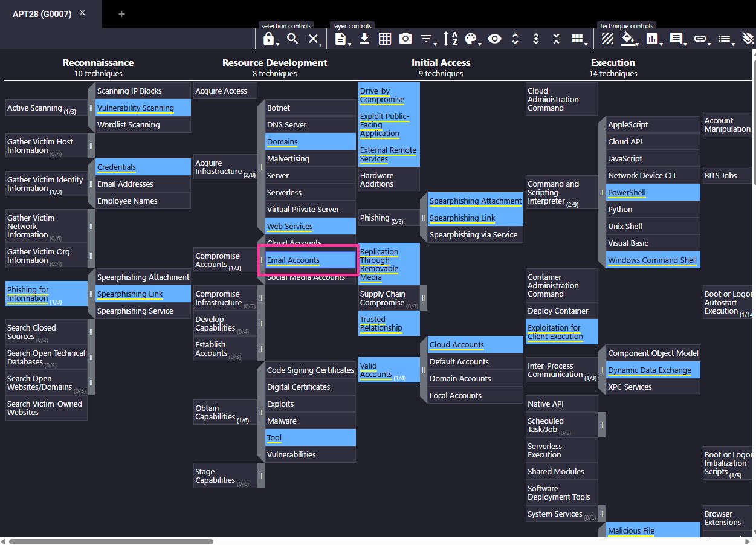Toggle showing disabled techniques eye icon

[495, 39]
